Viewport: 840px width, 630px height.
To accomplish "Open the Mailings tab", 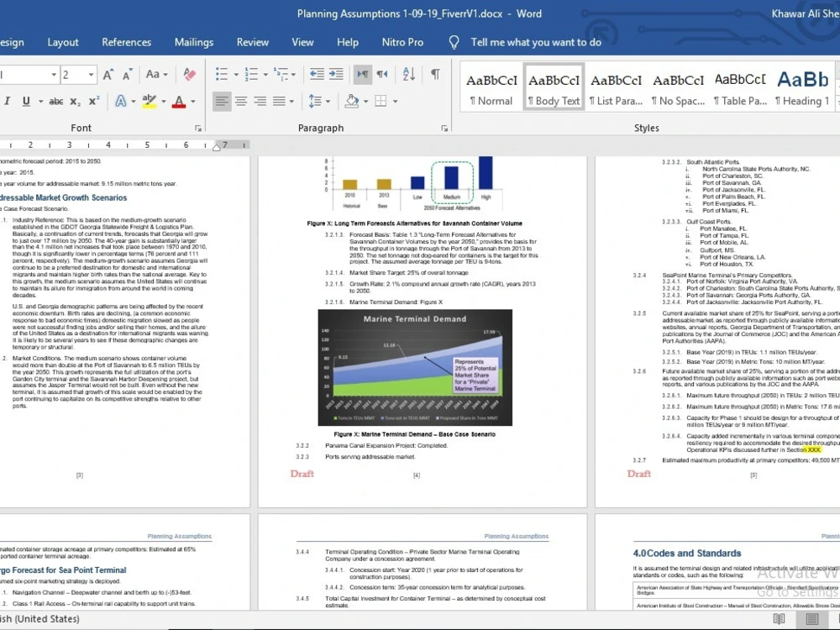I will point(195,42).
